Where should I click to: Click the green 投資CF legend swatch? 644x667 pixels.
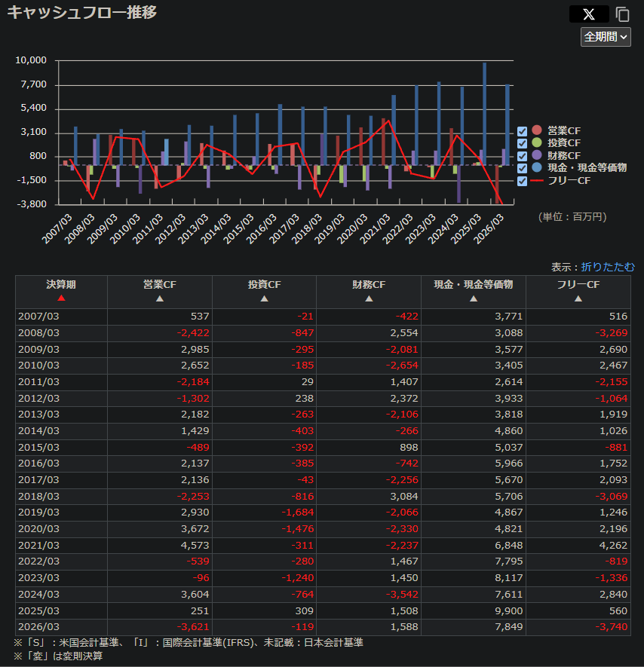[537, 142]
